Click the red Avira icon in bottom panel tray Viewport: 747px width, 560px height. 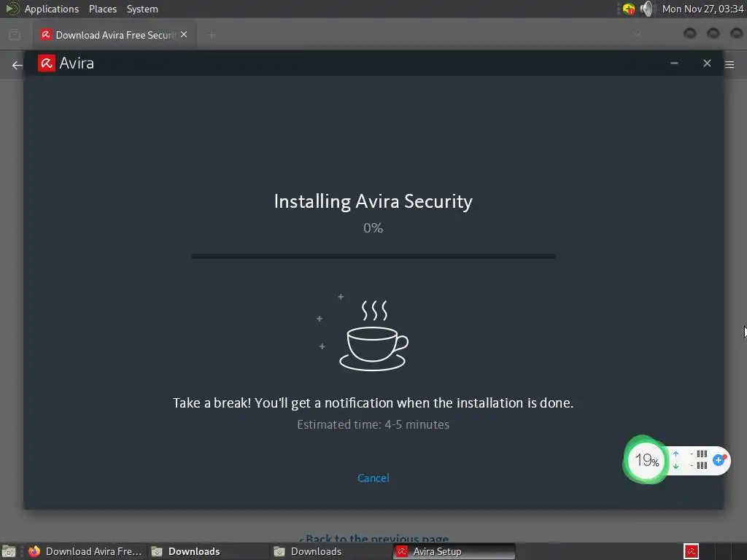tap(692, 551)
